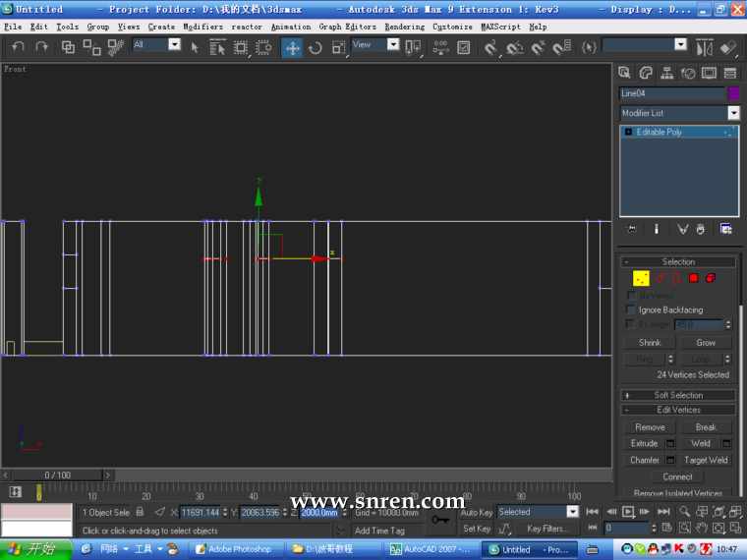Open the Selected key filter dropdown
Image resolution: width=747 pixels, height=560 pixels.
[573, 512]
